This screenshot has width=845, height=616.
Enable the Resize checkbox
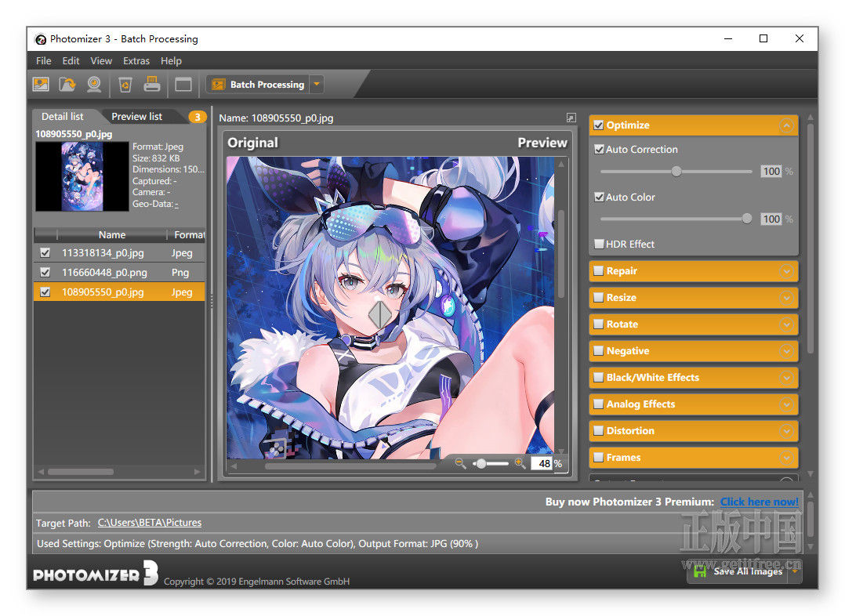point(598,297)
